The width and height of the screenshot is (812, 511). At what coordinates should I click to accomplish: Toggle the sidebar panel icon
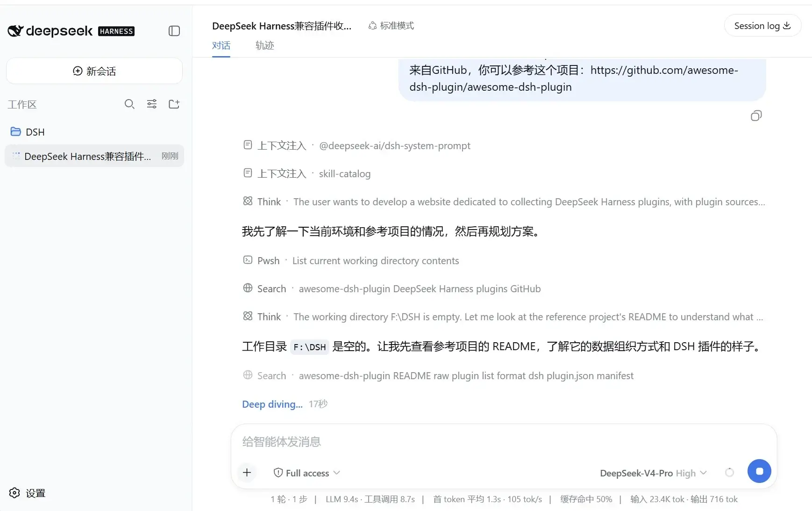tap(174, 31)
